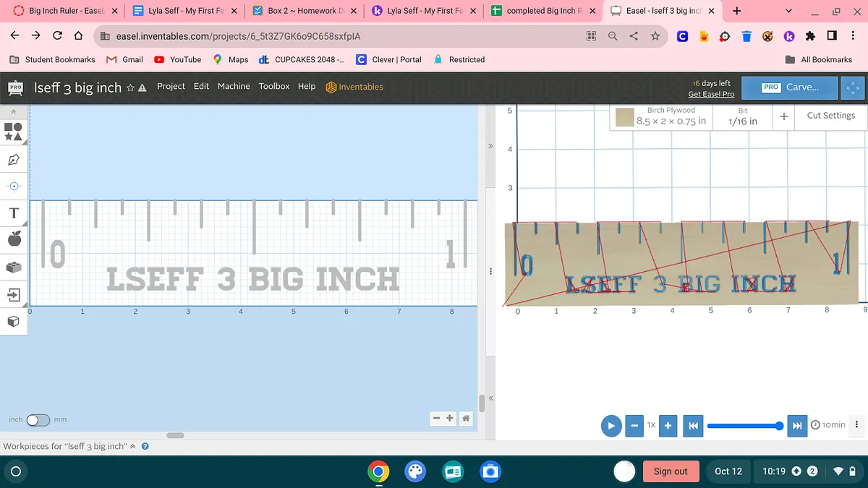
Task: Open the Machine menu
Action: click(234, 86)
